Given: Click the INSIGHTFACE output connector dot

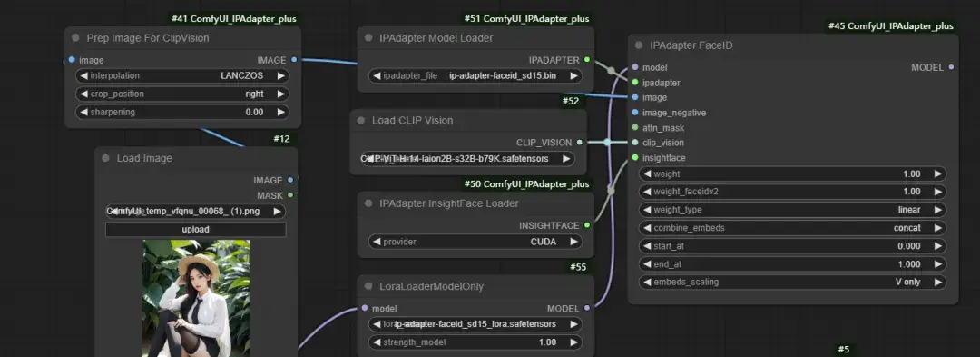Looking at the screenshot, I should point(587,225).
